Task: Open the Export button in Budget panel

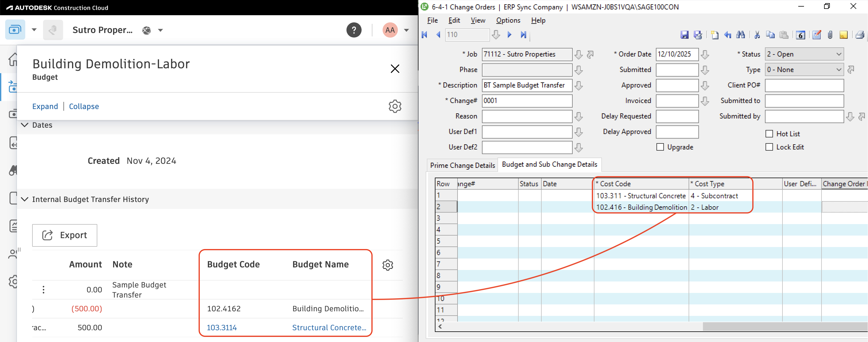Action: click(x=64, y=235)
